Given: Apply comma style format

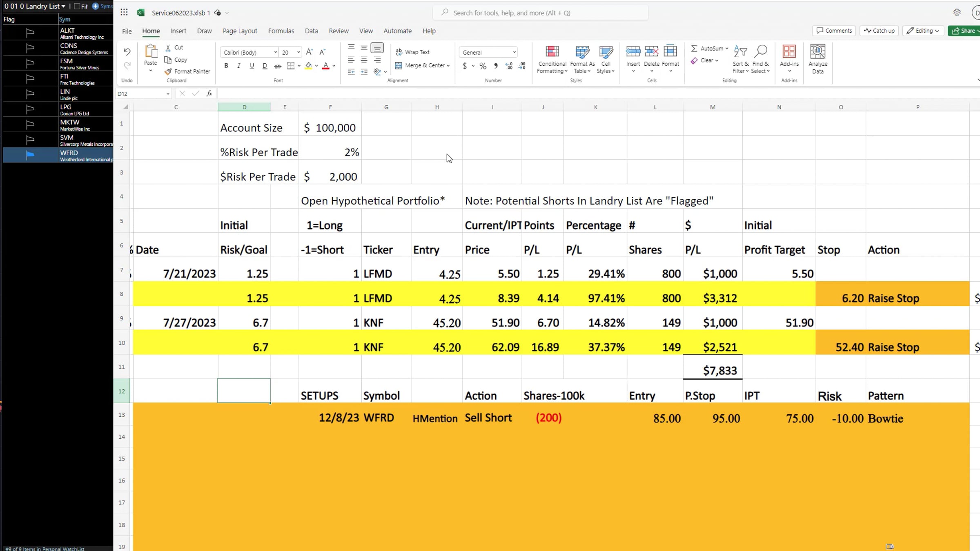Looking at the screenshot, I should (x=496, y=66).
